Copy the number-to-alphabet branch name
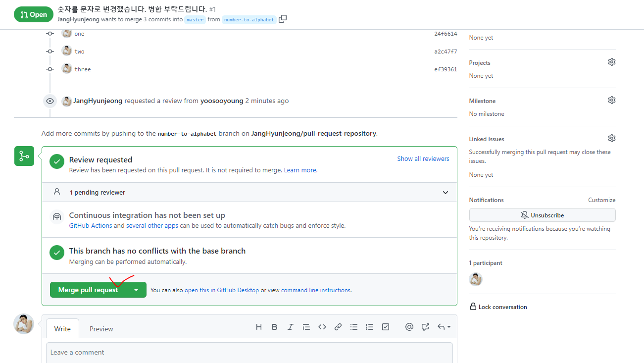This screenshot has width=644, height=363. (283, 19)
